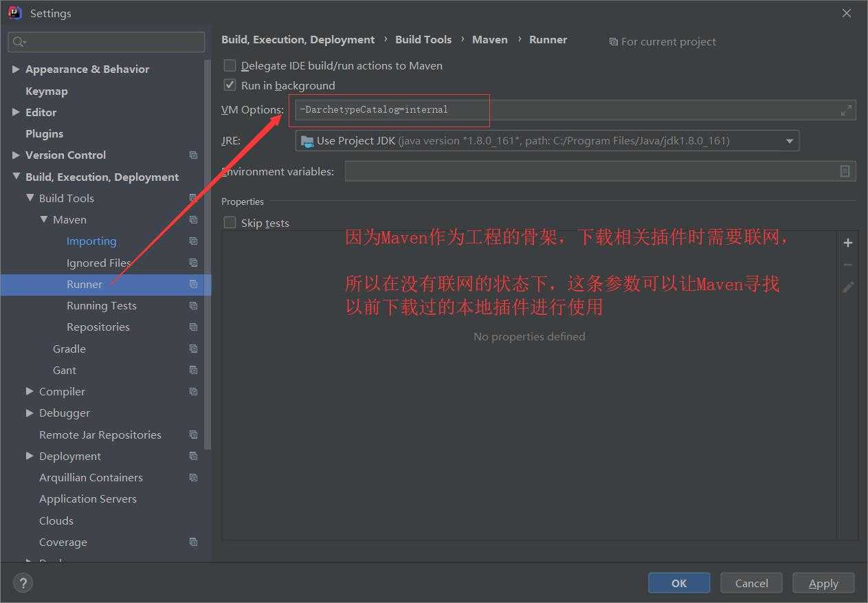868x603 pixels.
Task: Click the project-level icon on Compiler row
Action: [193, 392]
